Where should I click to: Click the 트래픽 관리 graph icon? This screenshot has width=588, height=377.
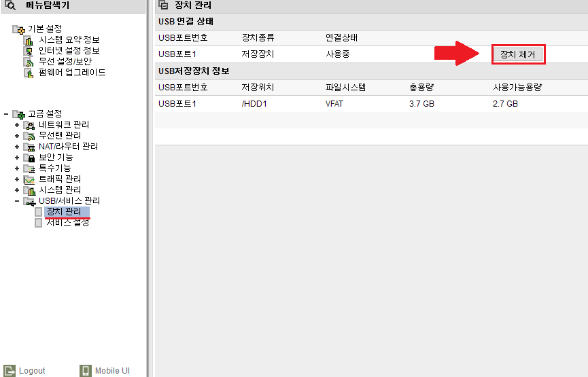point(29,179)
